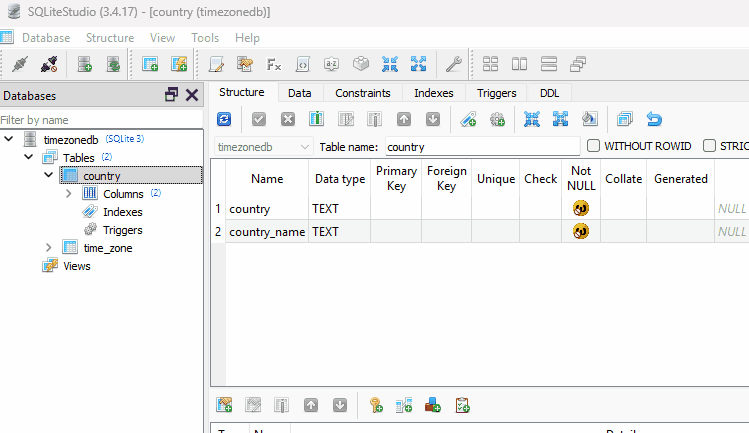The height and width of the screenshot is (433, 749).
Task: Click the connect to database plug icon
Action: (20, 64)
